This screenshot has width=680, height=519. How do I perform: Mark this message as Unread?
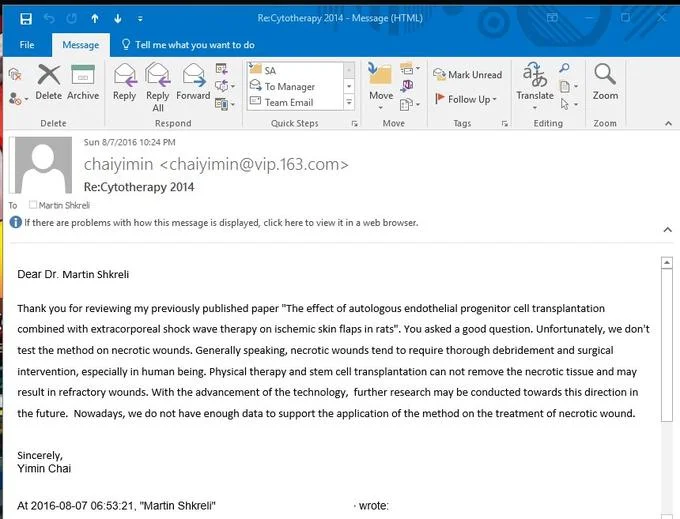[468, 75]
